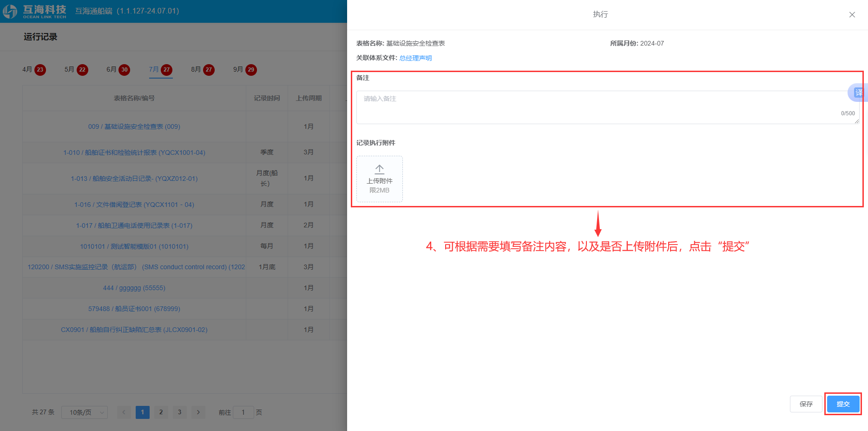
Task: Click the 月度(船长) cell in row 1-013
Action: click(267, 178)
